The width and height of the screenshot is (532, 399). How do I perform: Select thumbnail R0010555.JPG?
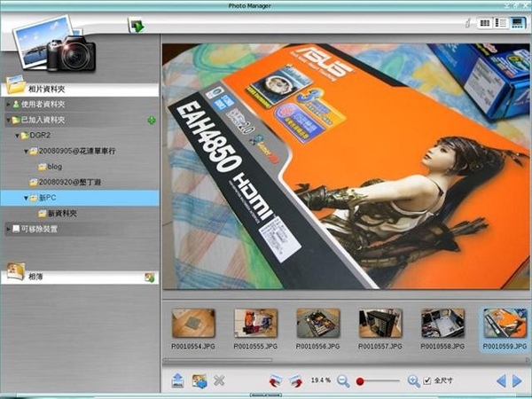tap(255, 328)
